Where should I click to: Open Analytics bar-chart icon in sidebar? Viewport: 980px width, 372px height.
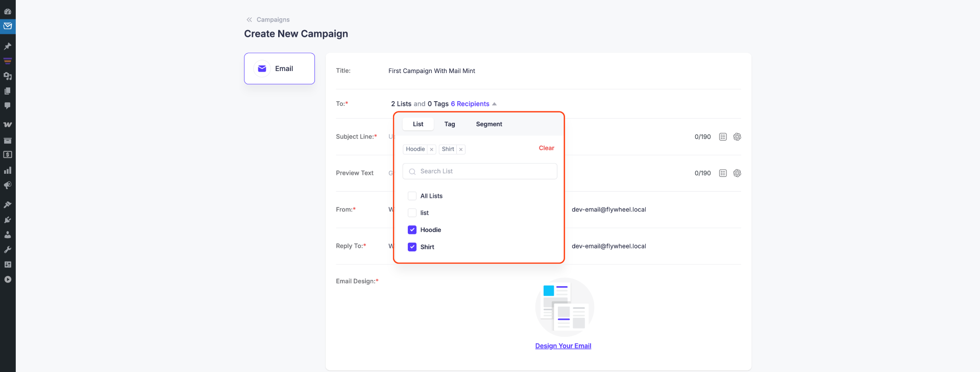click(x=8, y=170)
